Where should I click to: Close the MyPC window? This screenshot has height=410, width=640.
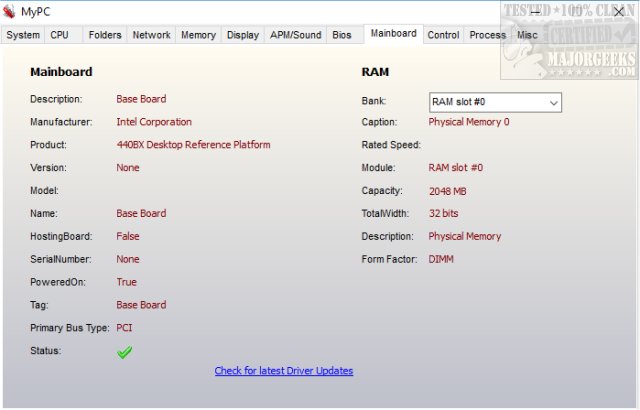coord(619,12)
